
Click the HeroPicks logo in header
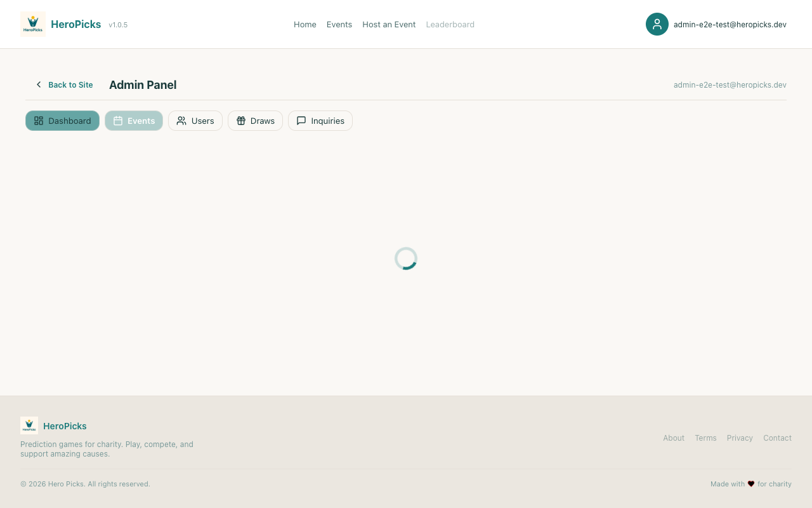(x=33, y=24)
